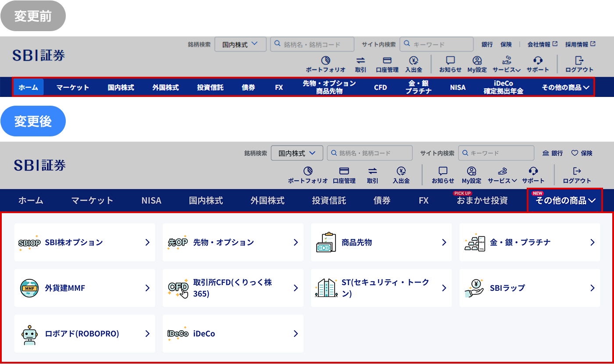
Task: Focus キーワード site search field in 変更前 header
Action: (x=436, y=44)
